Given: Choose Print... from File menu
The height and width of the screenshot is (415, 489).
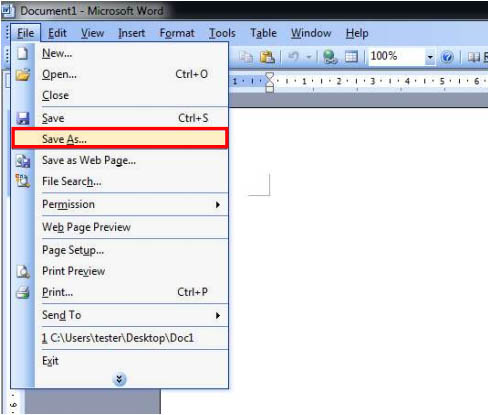Looking at the screenshot, I should pyautogui.click(x=120, y=292).
